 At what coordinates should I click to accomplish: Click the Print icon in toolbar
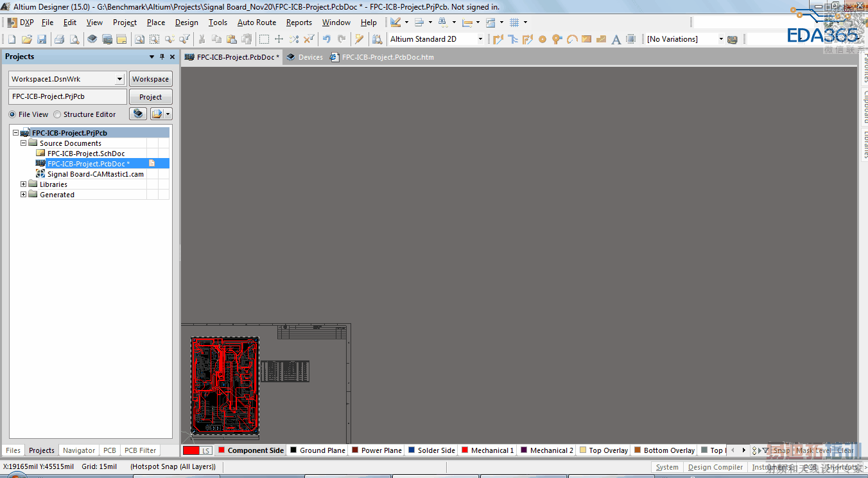tap(60, 39)
